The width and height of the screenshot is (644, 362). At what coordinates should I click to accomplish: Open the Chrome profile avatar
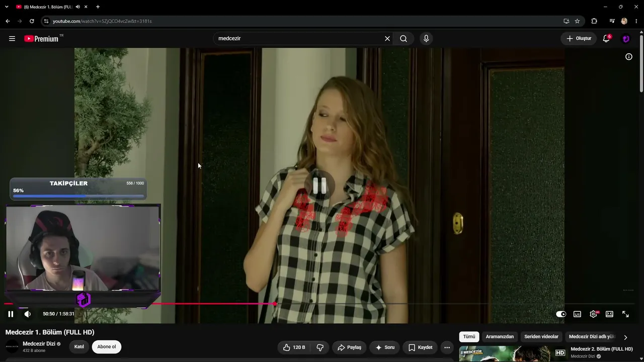pyautogui.click(x=624, y=21)
